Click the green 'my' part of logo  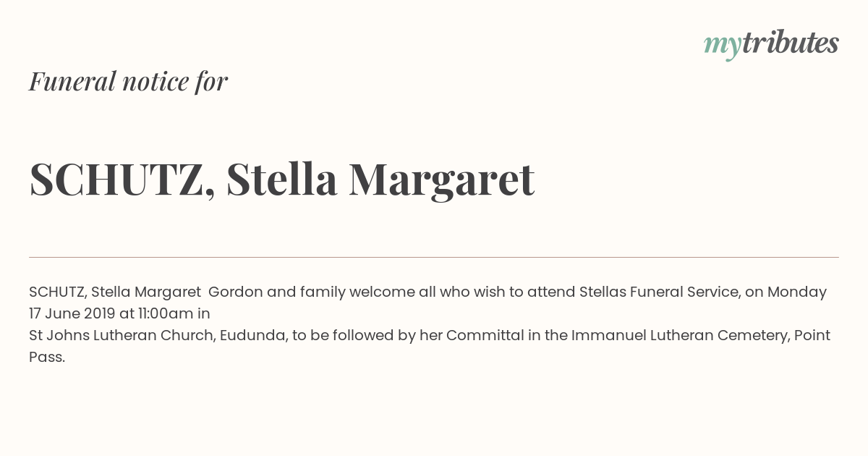(723, 46)
